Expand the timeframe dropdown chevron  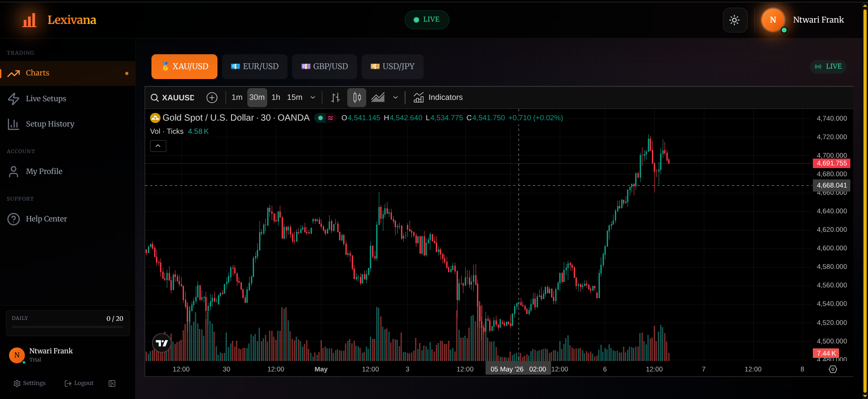pos(312,98)
